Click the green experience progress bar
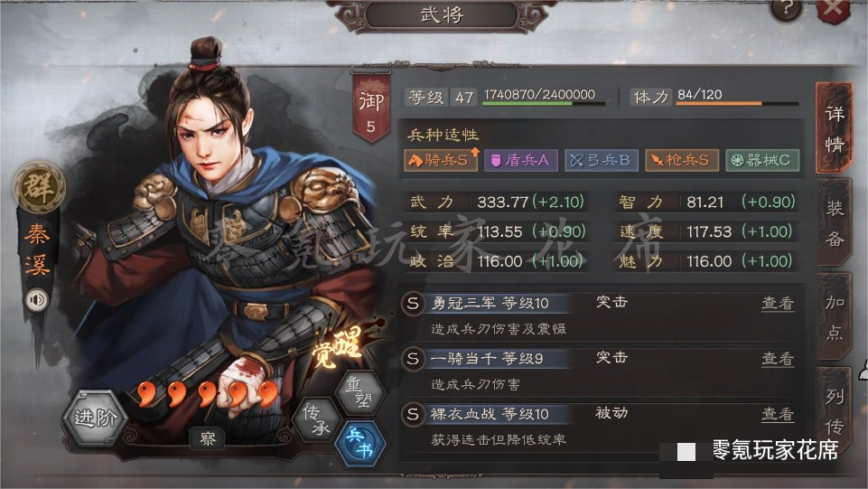Viewport: 868px width, 489px height. point(544,104)
